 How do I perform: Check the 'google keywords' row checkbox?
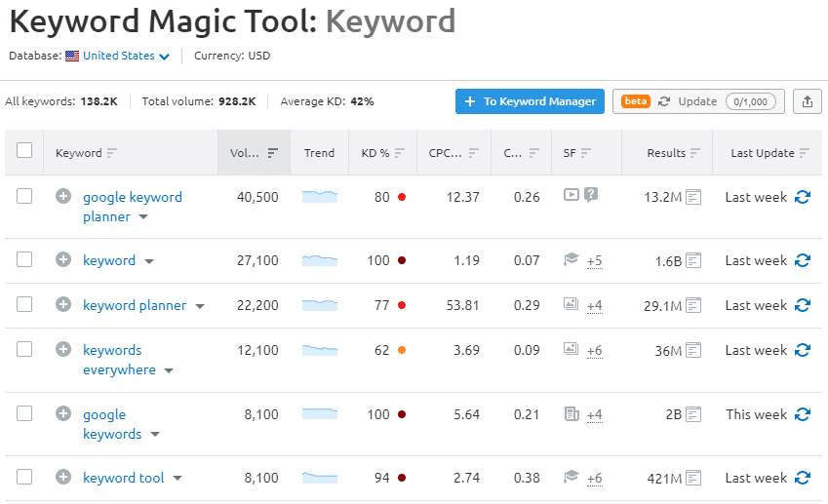pyautogui.click(x=24, y=413)
